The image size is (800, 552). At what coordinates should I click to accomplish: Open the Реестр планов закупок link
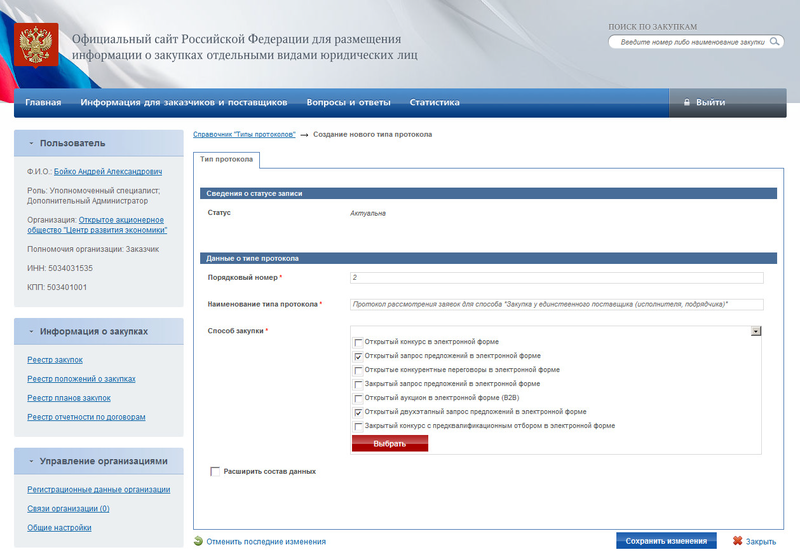[x=68, y=398]
